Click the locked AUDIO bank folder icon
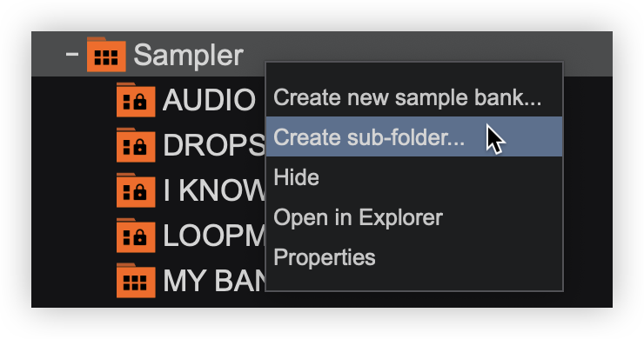This screenshot has width=644, height=339. click(x=136, y=100)
